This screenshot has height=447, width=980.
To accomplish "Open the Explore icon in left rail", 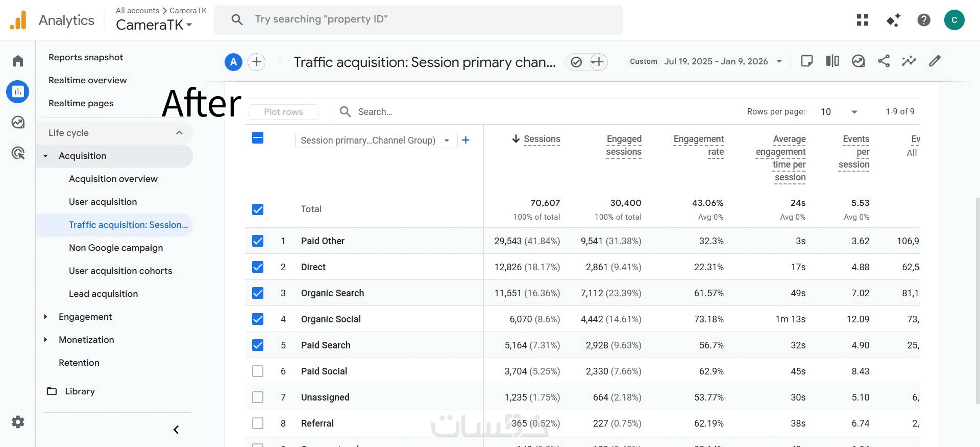I will (x=18, y=123).
